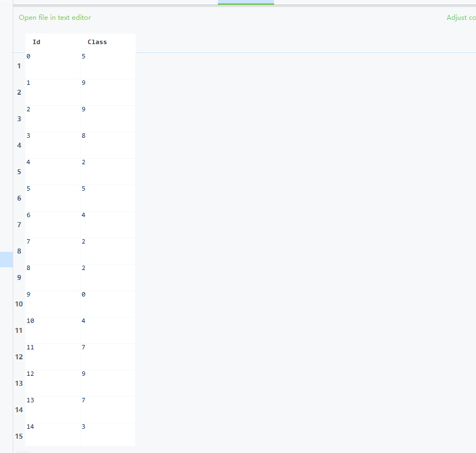
Task: Click the Id cell containing 5
Action: click(52, 198)
